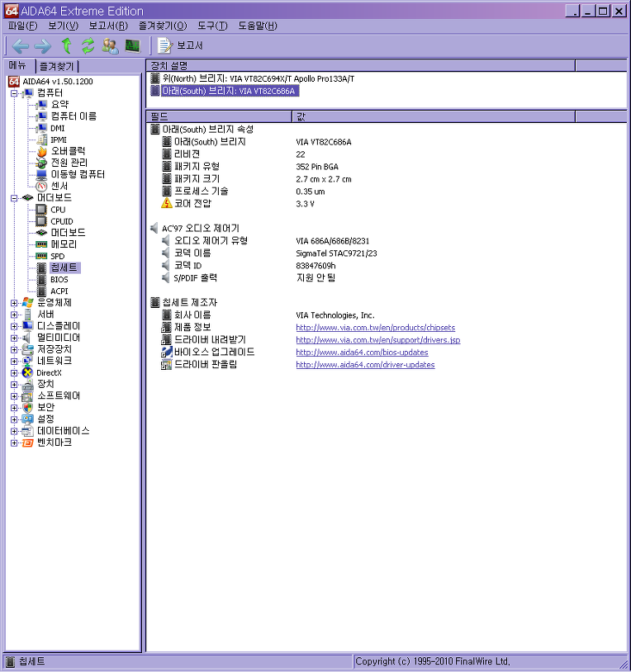
Task: Open the aida64.com driver-updates link
Action: [x=365, y=365]
